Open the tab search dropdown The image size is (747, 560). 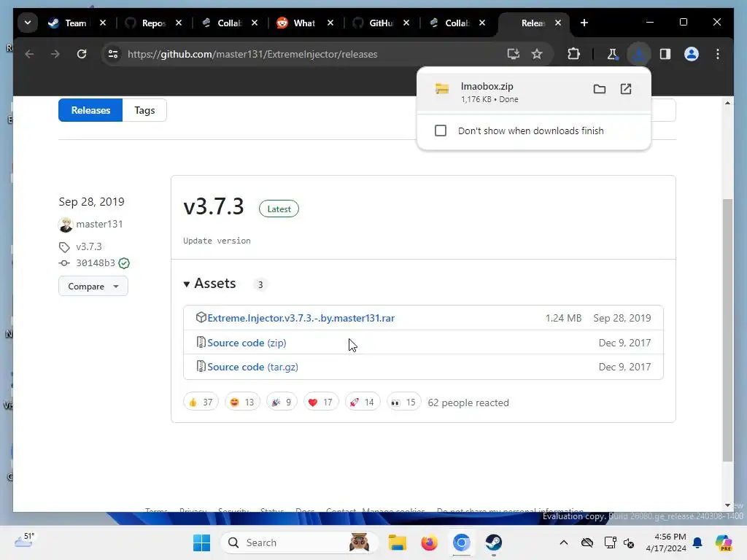click(x=28, y=23)
